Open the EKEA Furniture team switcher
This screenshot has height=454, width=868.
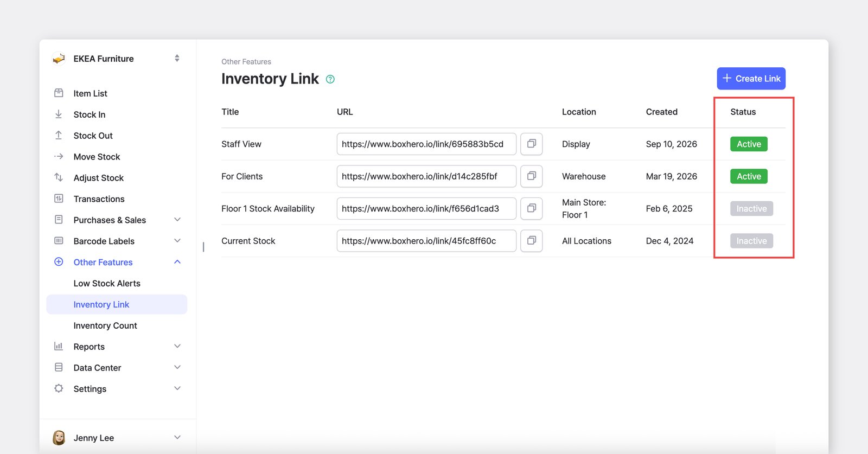pos(117,59)
